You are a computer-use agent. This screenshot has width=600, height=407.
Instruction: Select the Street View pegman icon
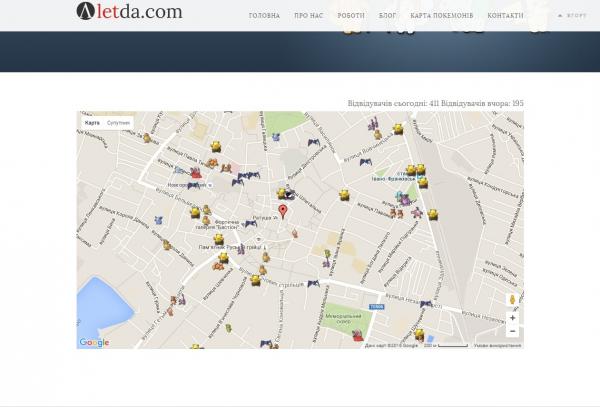[x=512, y=299]
